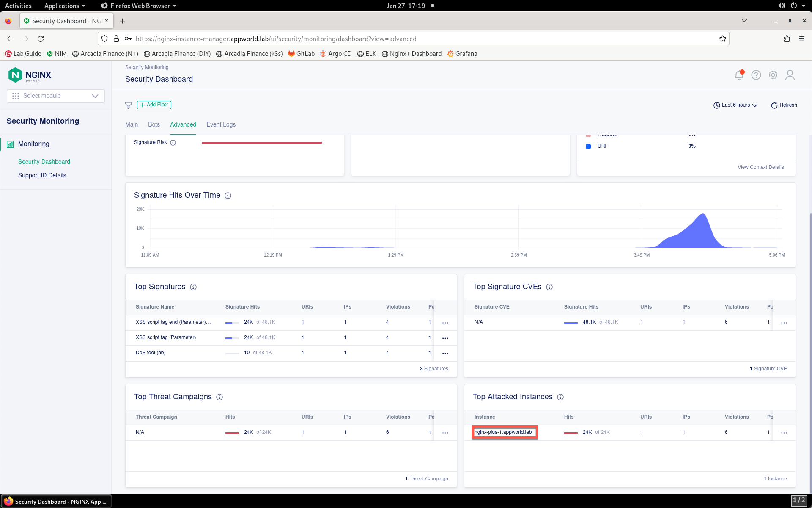
Task: Open the user account profile icon
Action: [790, 75]
